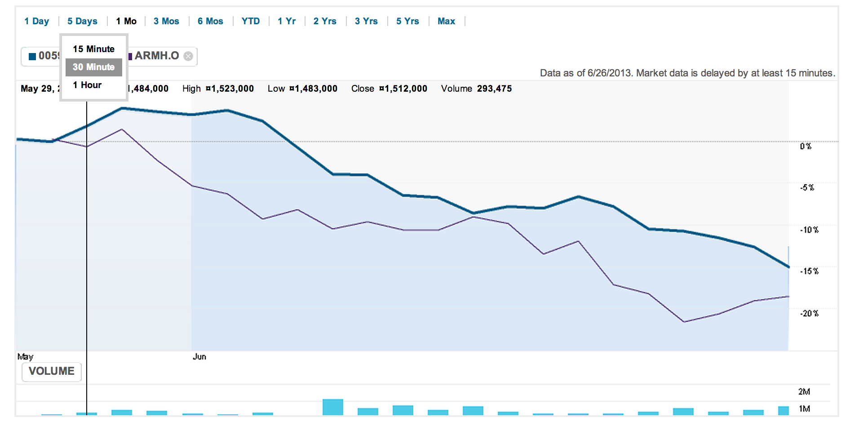This screenshot has height=444, width=868.
Task: Change the range to 2 Yrs
Action: pyautogui.click(x=325, y=21)
